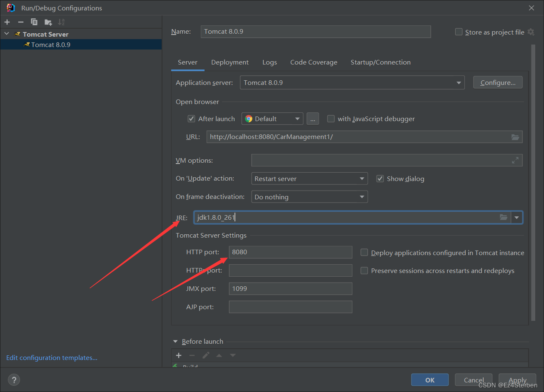
Task: Edit Before launch task with pencil
Action: 206,355
